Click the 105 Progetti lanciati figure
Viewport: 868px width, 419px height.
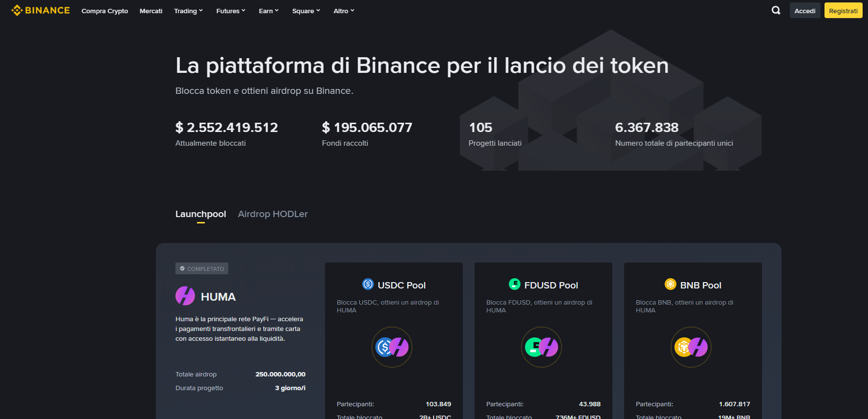(x=480, y=128)
